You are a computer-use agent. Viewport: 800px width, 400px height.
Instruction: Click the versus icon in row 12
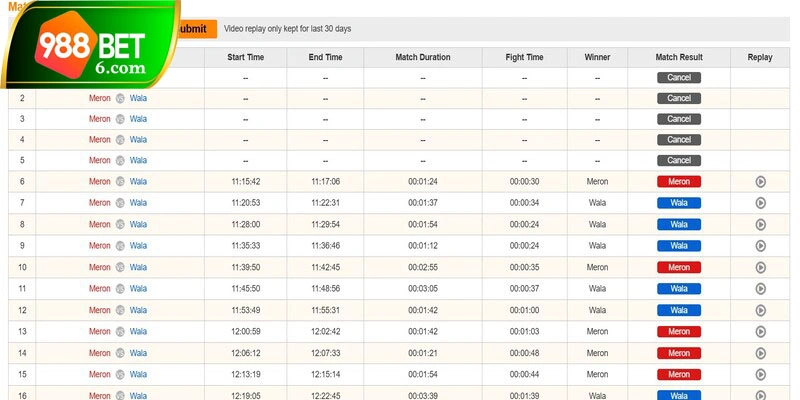[120, 310]
